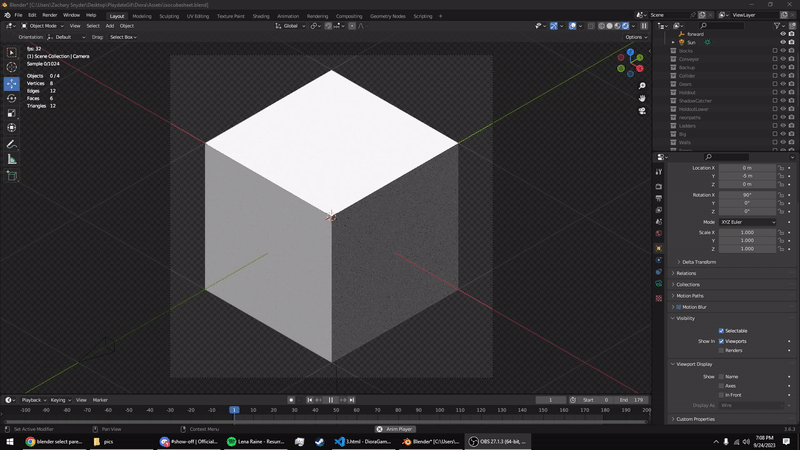Open the timeline Playback menu
Image resolution: width=800 pixels, height=450 pixels.
(31, 400)
